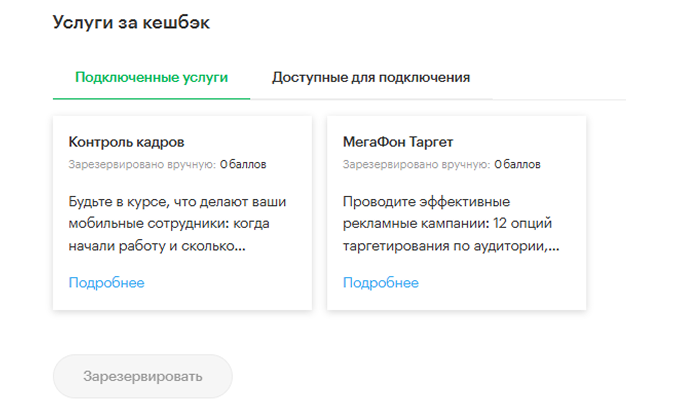Screen dimensions: 675x417
Task: Click the Проводите эффективные description text
Action: 451,224
